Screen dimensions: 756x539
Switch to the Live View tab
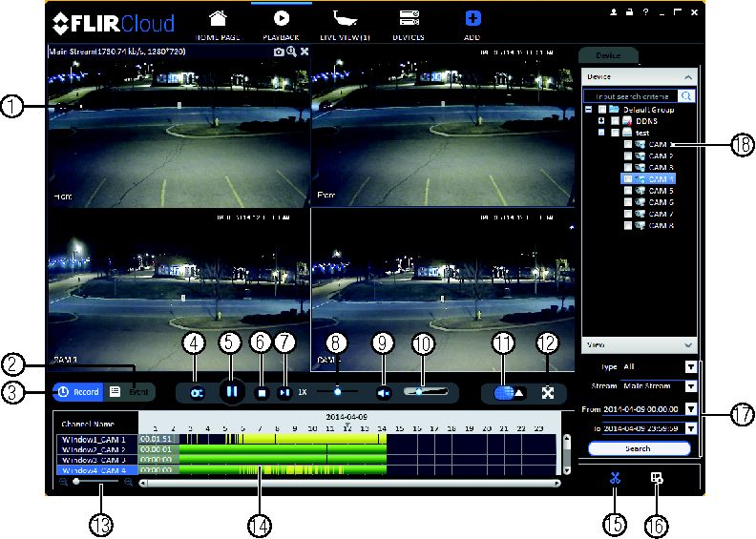coord(345,25)
